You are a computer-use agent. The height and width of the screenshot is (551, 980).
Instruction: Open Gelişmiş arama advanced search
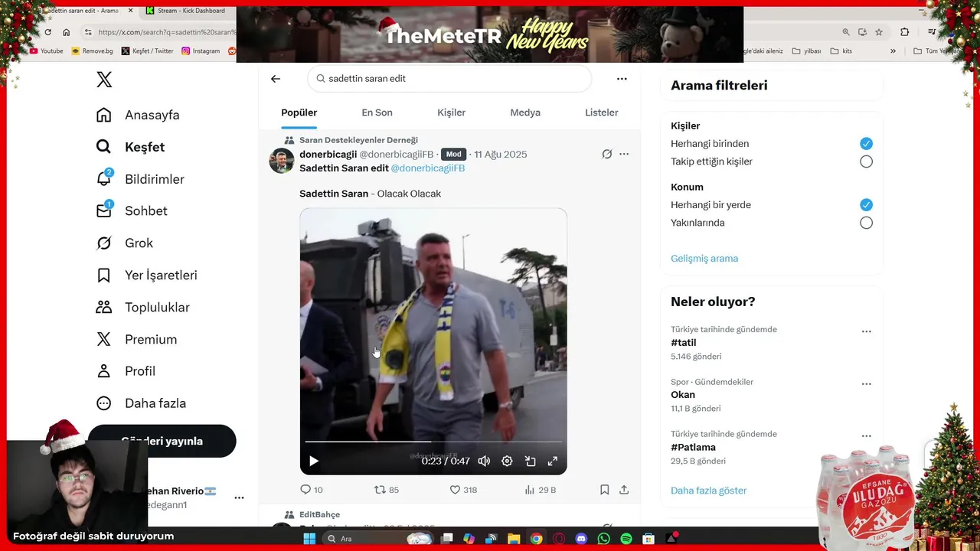tap(704, 259)
